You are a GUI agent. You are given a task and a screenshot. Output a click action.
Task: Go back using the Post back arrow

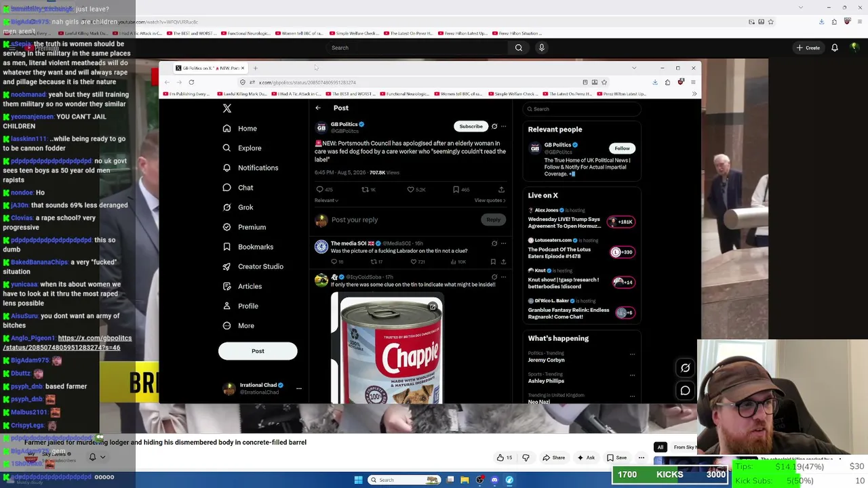click(x=318, y=108)
